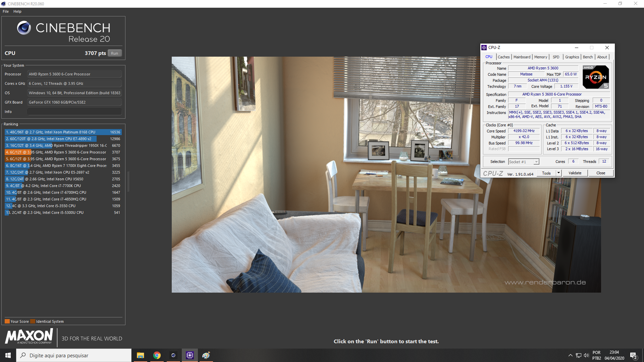Click the CPU-Z title bar icon
The width and height of the screenshot is (644, 362).
(x=484, y=48)
